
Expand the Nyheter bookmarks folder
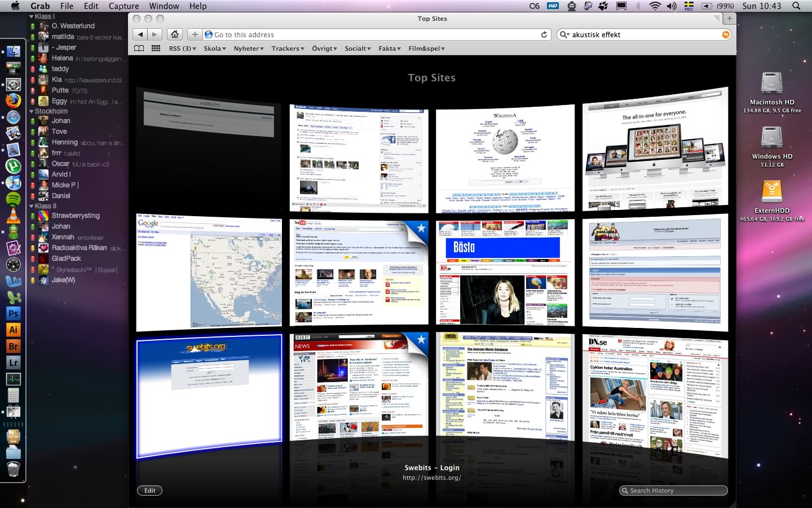coord(249,49)
